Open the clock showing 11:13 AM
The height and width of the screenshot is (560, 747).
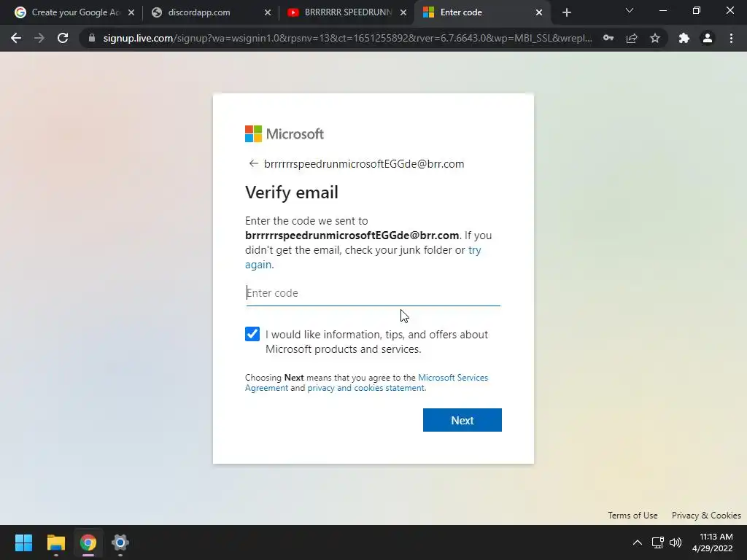click(712, 542)
